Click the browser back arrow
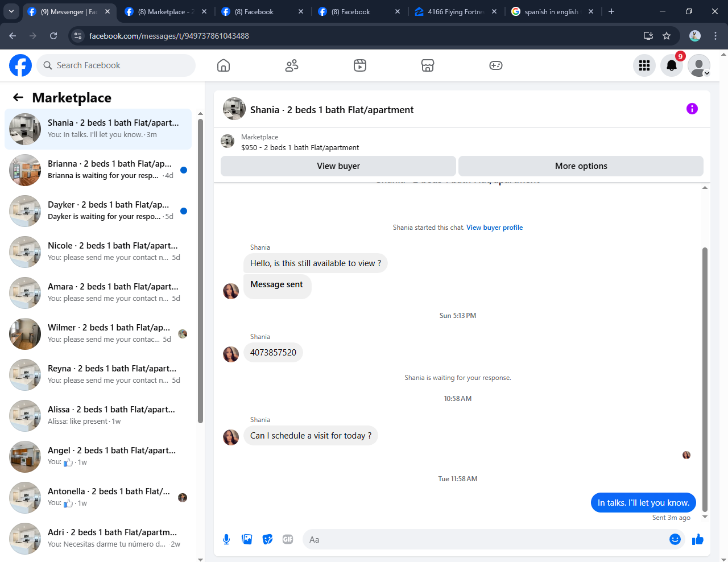Viewport: 728px width, 562px height. (13, 36)
